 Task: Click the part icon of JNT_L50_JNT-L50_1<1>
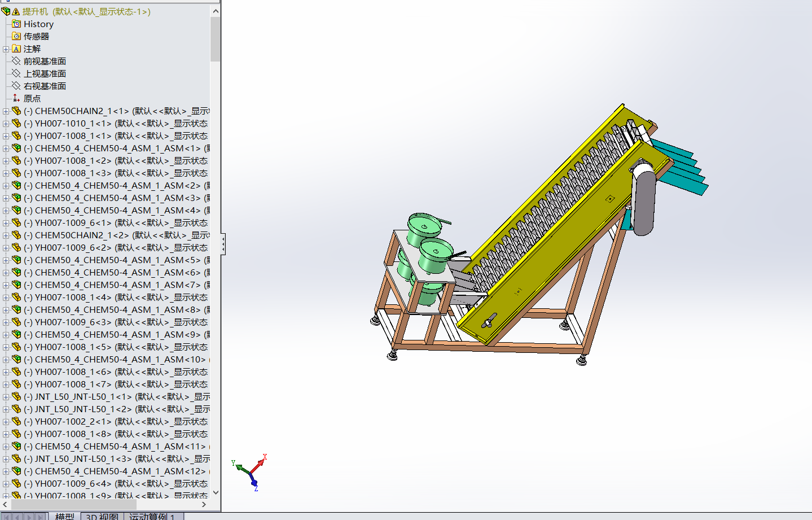16,396
